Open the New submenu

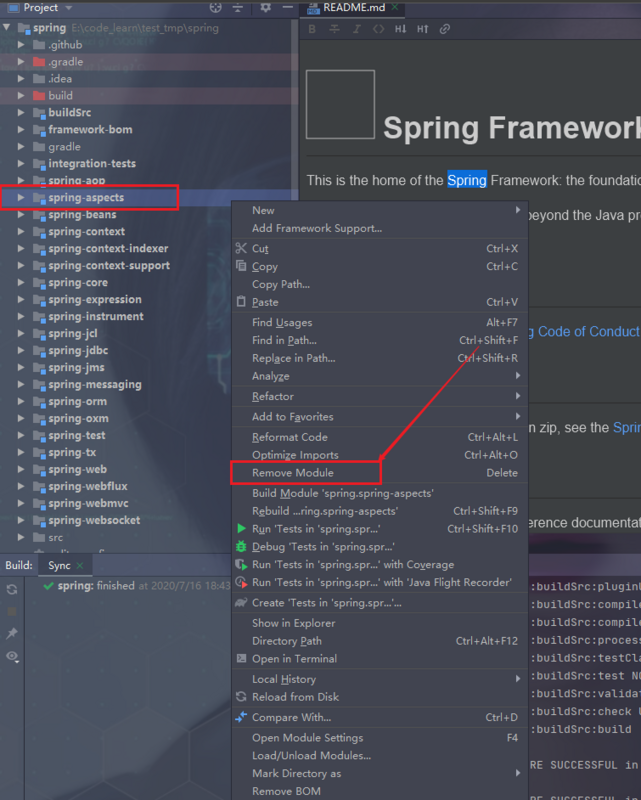380,210
